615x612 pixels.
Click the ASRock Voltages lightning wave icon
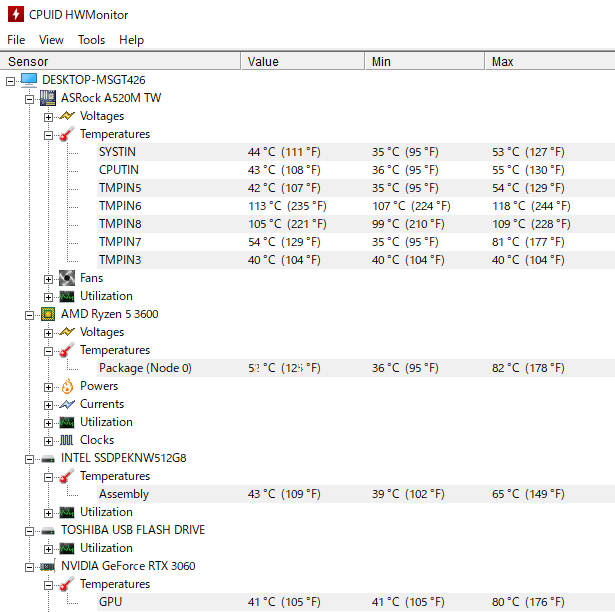click(67, 116)
